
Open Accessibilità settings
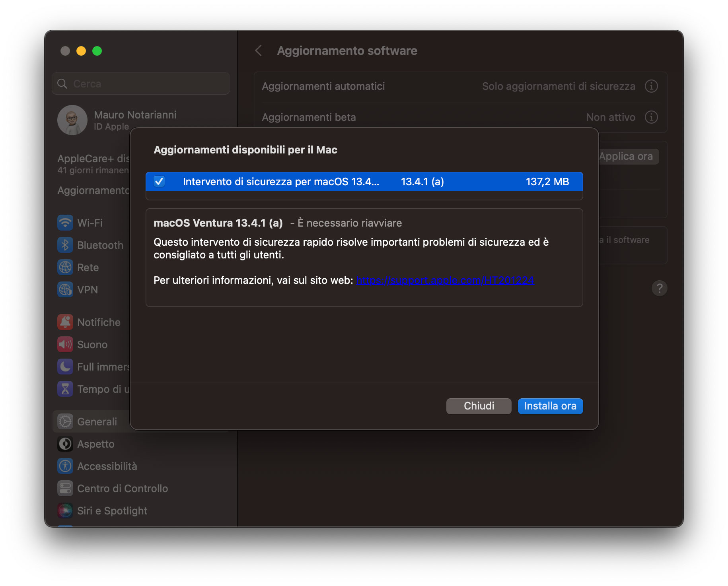pos(65,466)
